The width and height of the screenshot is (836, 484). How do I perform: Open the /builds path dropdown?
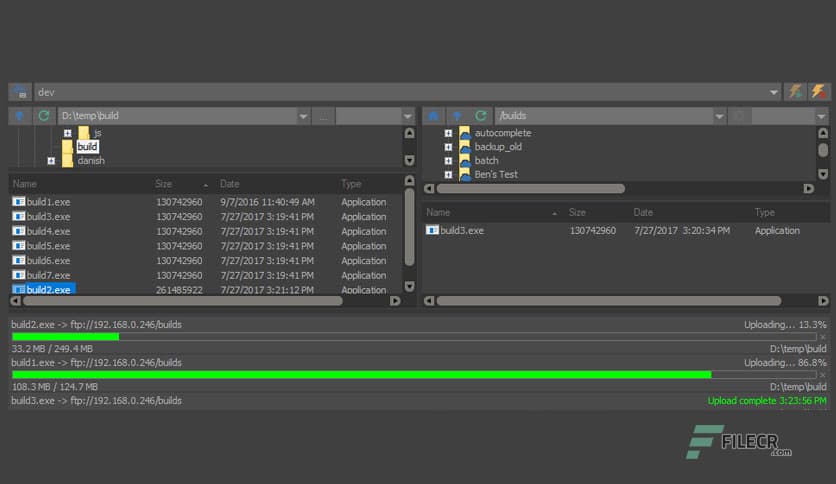point(719,116)
